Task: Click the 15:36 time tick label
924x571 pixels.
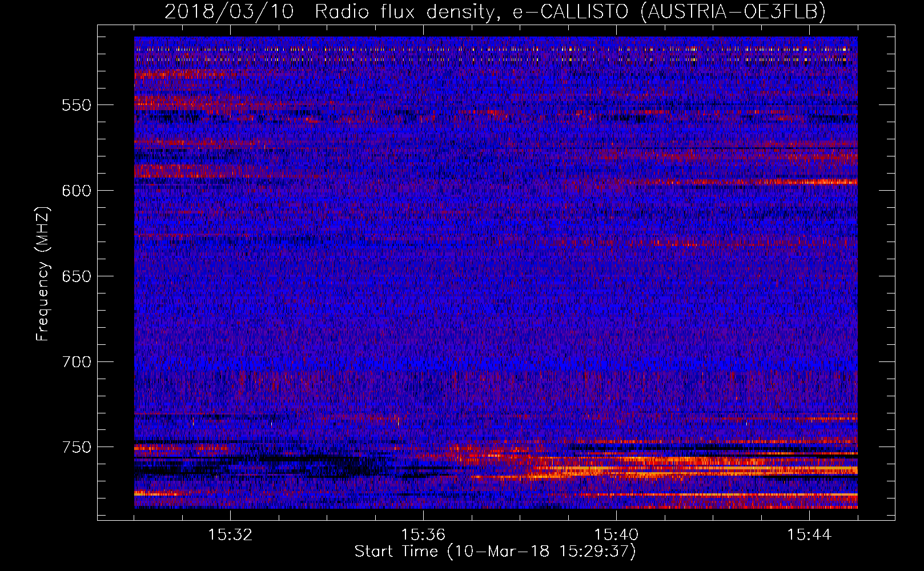Action: tap(423, 534)
